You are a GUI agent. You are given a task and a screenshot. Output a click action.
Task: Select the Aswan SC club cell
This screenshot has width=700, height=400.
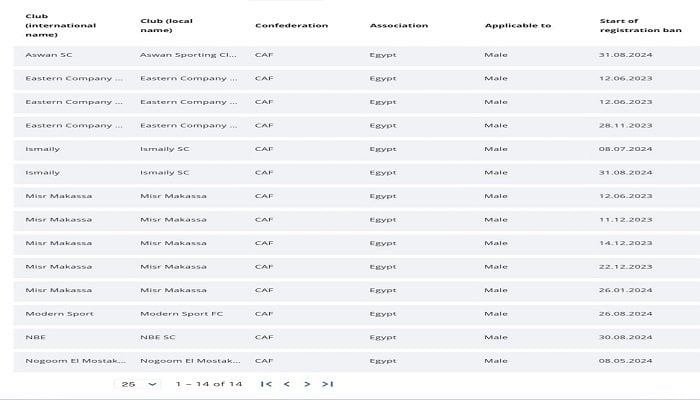[x=49, y=55]
